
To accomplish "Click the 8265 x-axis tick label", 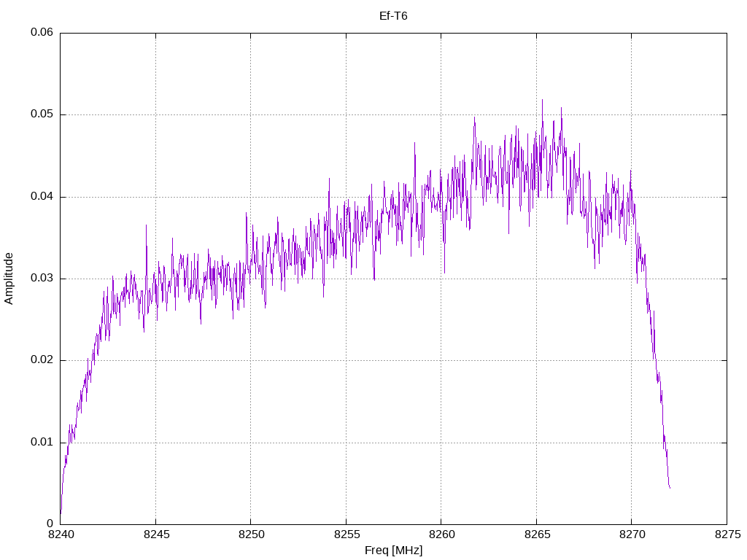I will coord(538,534).
